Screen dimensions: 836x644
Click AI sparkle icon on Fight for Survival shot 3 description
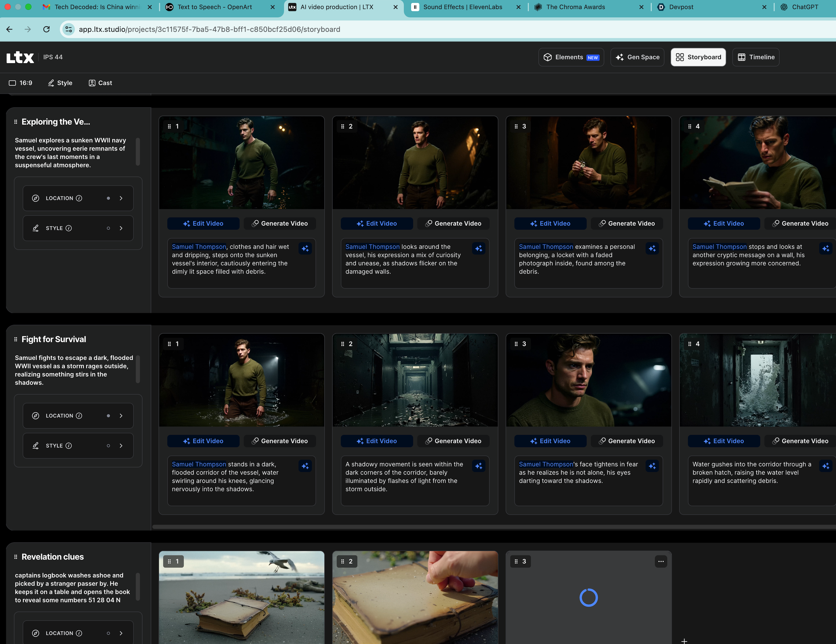click(652, 466)
